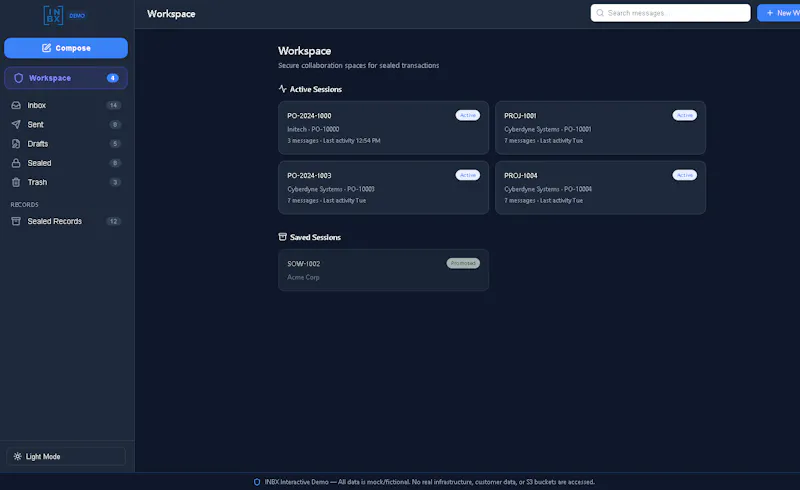
Task: Click Promoted badge on SOW-1002
Action: tap(463, 263)
